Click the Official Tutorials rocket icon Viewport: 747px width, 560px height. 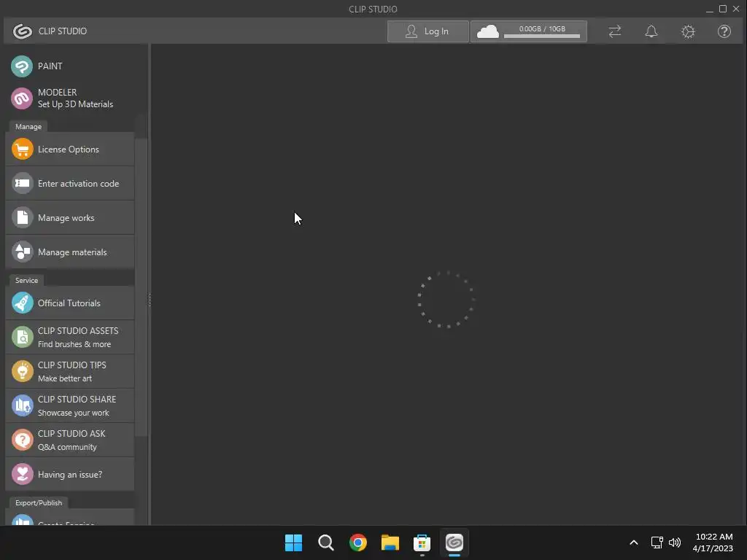click(x=22, y=303)
